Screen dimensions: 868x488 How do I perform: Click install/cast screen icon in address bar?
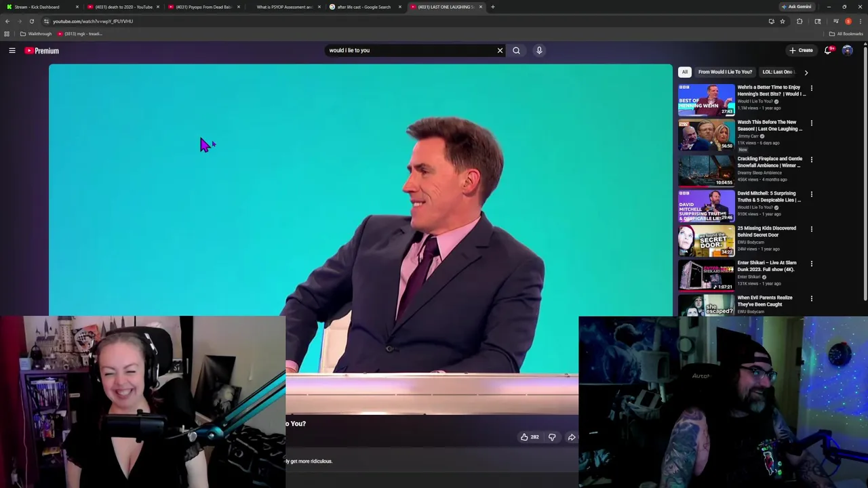771,21
